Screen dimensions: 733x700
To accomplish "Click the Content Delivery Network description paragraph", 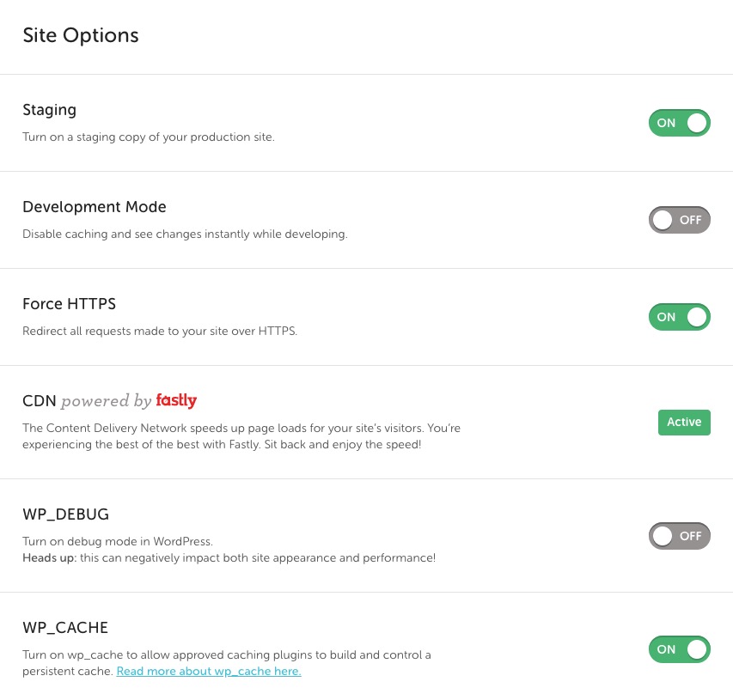I will coord(241,436).
